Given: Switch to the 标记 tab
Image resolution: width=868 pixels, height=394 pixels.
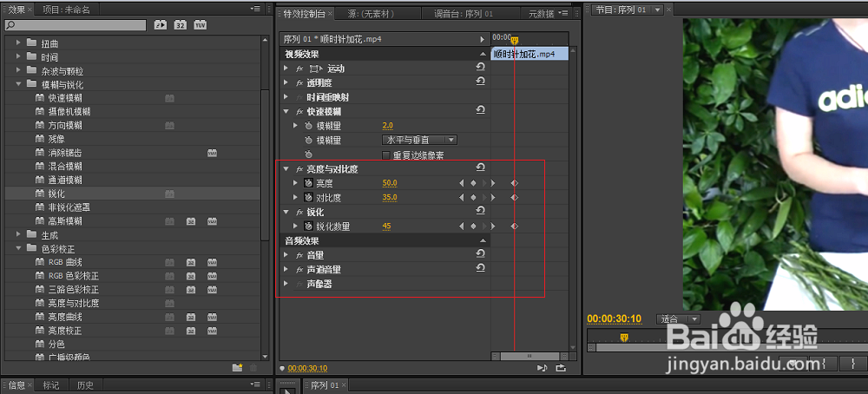Looking at the screenshot, I should (51, 385).
